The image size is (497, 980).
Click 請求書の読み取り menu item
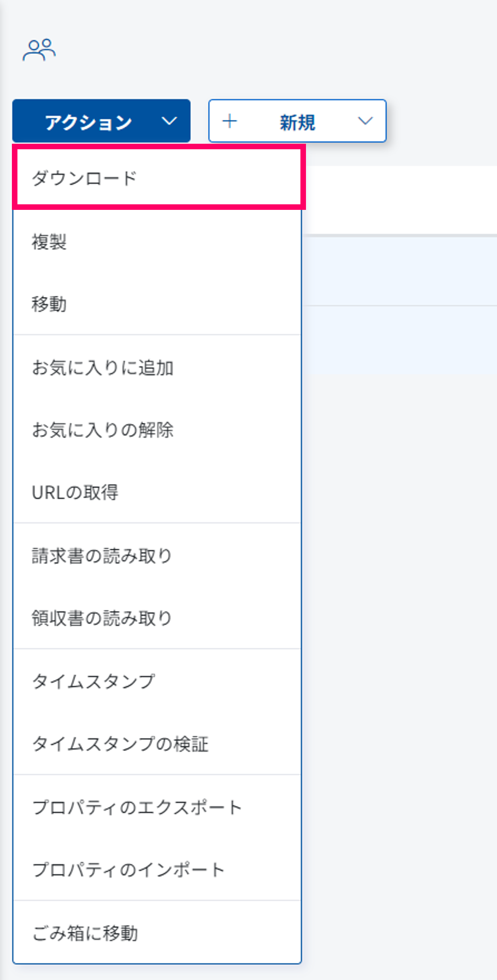pyautogui.click(x=102, y=556)
